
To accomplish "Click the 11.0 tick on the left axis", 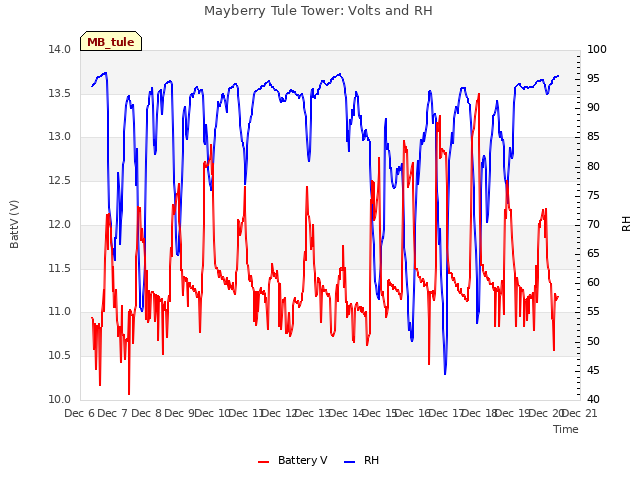I will (60, 312).
